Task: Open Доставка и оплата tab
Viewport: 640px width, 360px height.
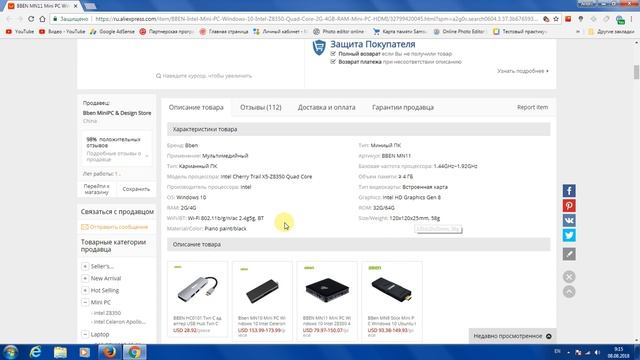Action: tap(327, 107)
